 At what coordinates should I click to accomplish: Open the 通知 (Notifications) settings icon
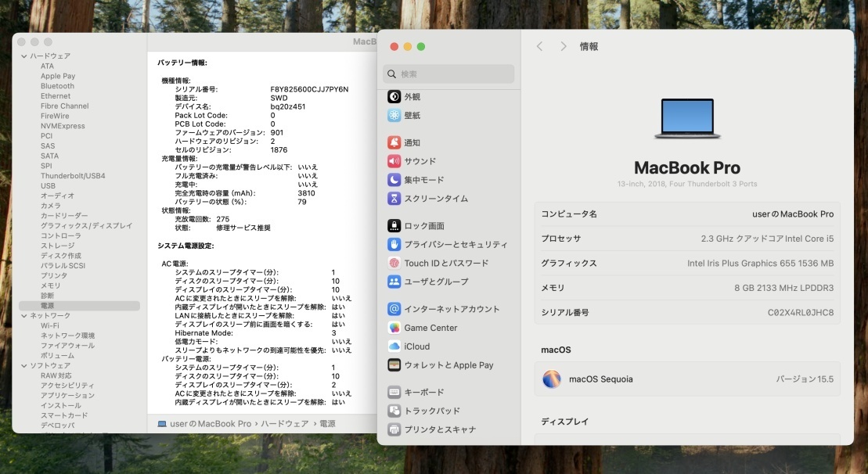click(394, 143)
